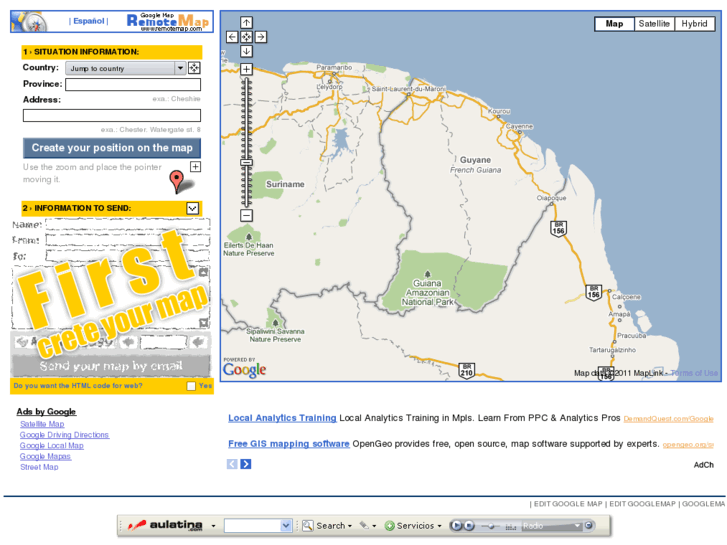The width and height of the screenshot is (727, 545).
Task: Open Google Mapas link
Action: point(45,456)
